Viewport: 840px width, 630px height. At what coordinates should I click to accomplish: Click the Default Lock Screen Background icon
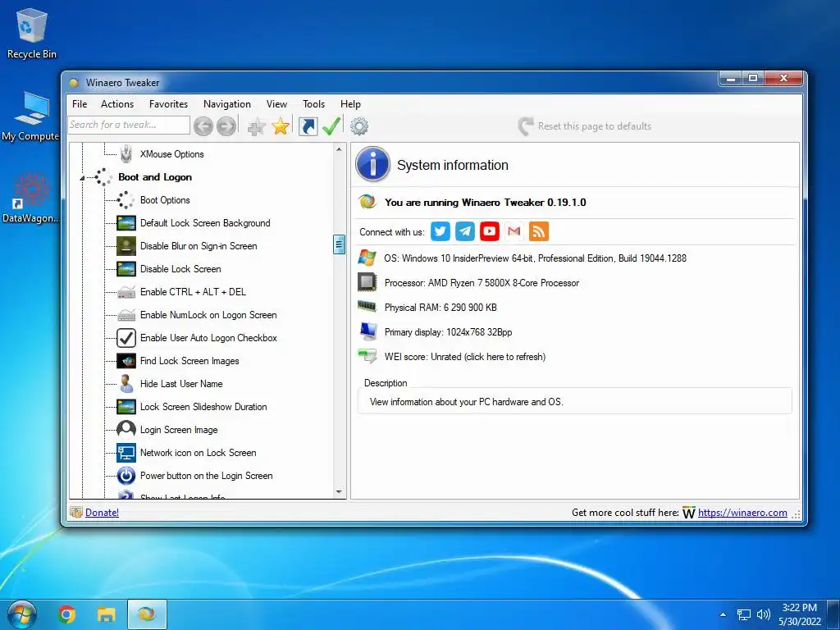tap(126, 223)
